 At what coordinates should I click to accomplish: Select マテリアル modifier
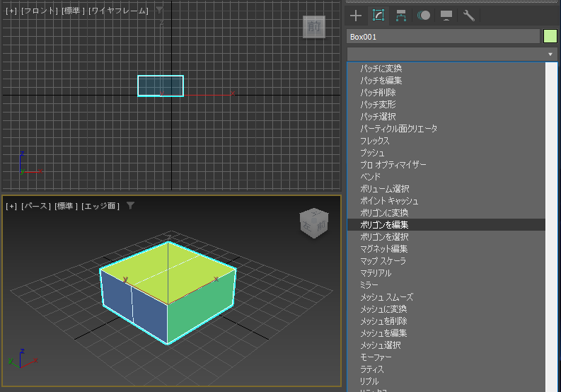446,273
